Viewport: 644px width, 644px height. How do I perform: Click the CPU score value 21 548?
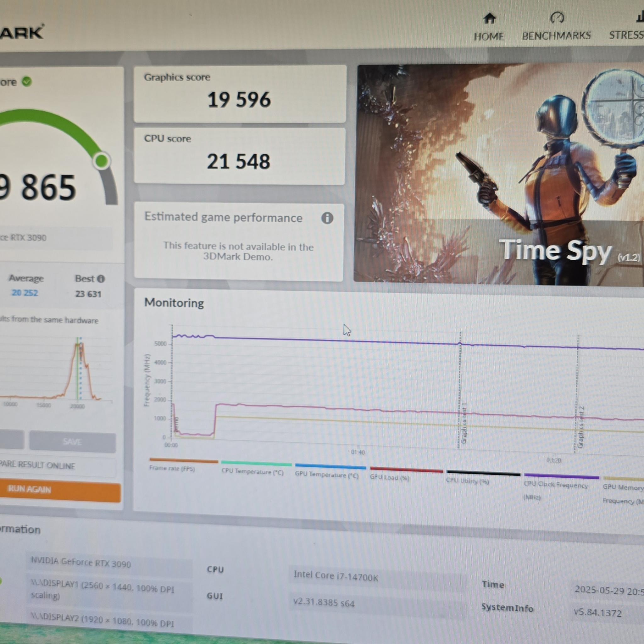pyautogui.click(x=238, y=161)
